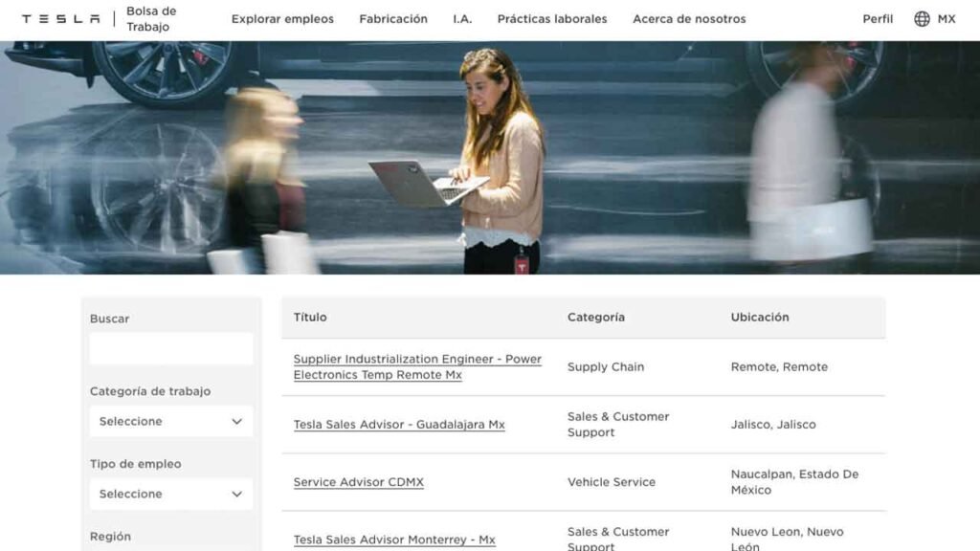Screen dimensions: 980x551
Task: Focus the Buscar search field
Action: pos(171,348)
